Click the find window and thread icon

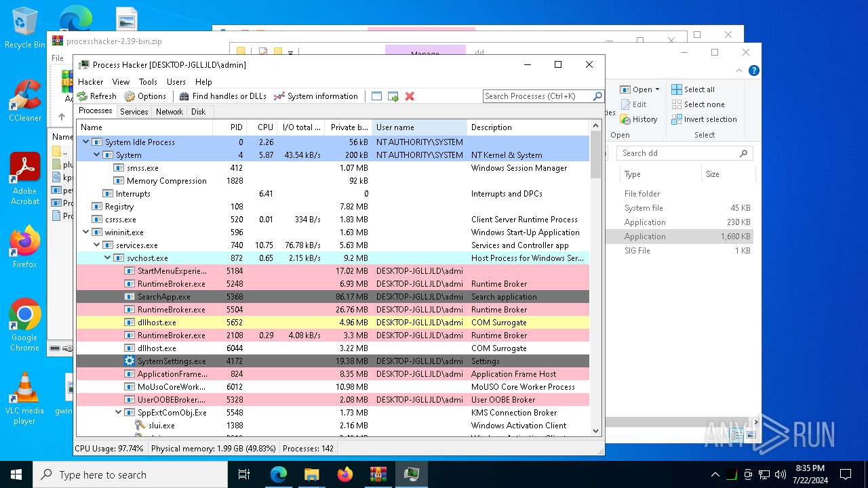point(393,96)
